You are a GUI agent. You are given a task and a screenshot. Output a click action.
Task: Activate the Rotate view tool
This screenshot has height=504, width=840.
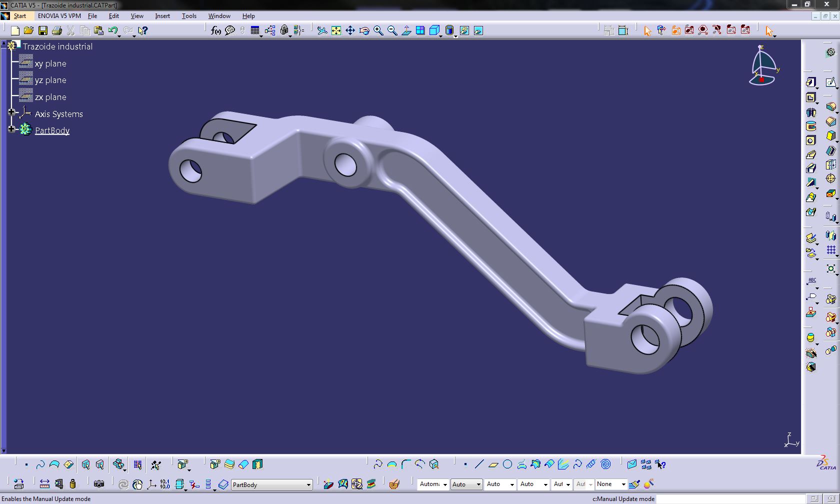point(364,31)
